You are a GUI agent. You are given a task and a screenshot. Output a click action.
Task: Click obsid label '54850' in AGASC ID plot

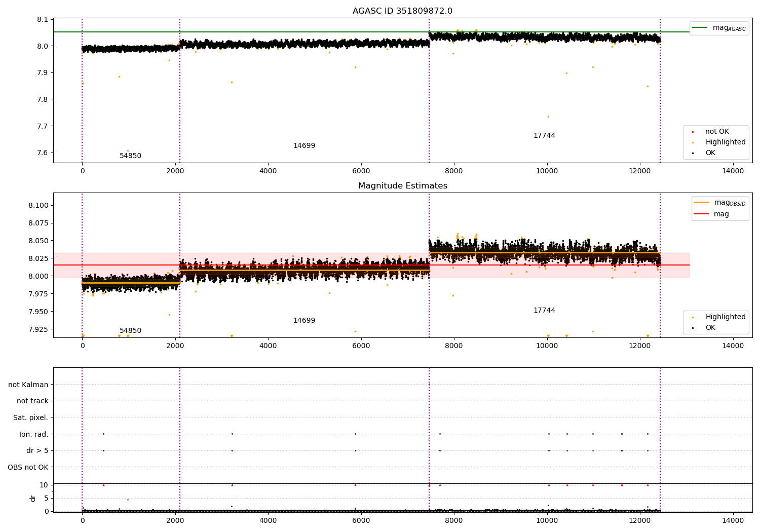click(x=130, y=156)
